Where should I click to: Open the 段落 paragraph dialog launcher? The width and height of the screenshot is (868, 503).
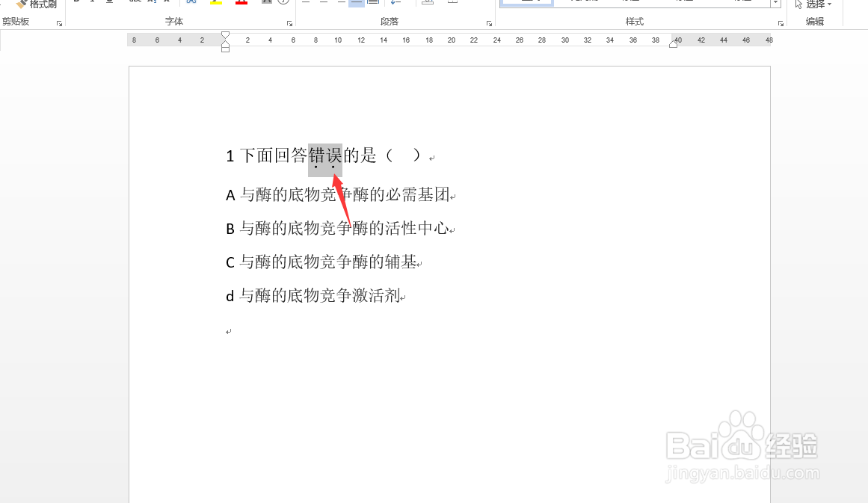pos(489,24)
